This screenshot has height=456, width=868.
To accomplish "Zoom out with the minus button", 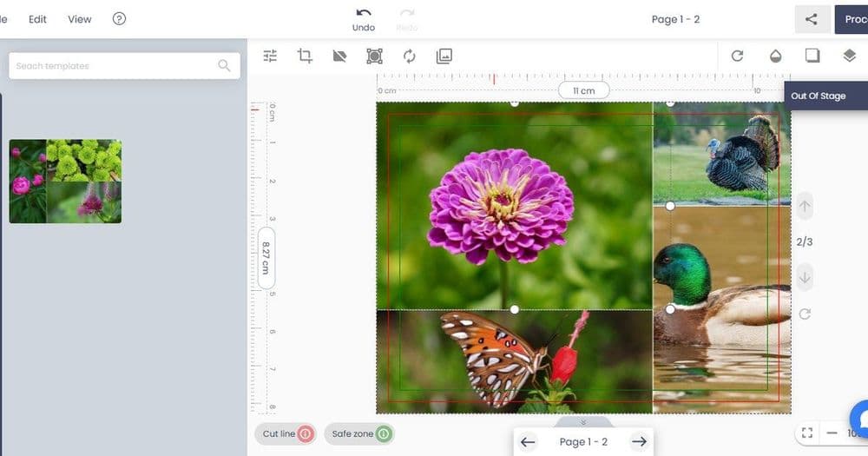I will tap(832, 433).
